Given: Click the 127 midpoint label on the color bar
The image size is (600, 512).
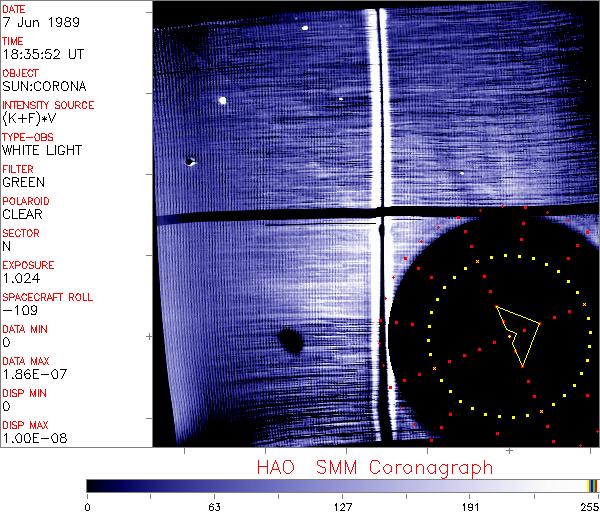Looking at the screenshot, I should click(342, 506).
